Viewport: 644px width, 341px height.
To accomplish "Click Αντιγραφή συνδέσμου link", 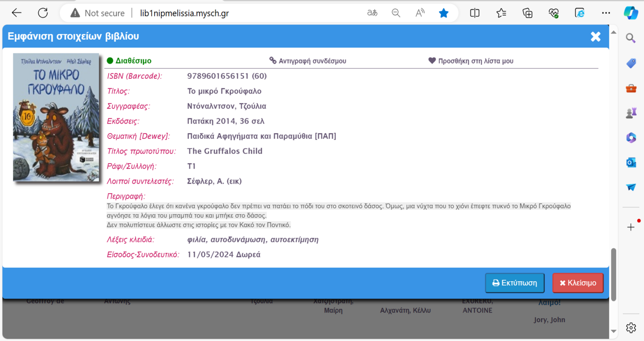I will coord(308,61).
